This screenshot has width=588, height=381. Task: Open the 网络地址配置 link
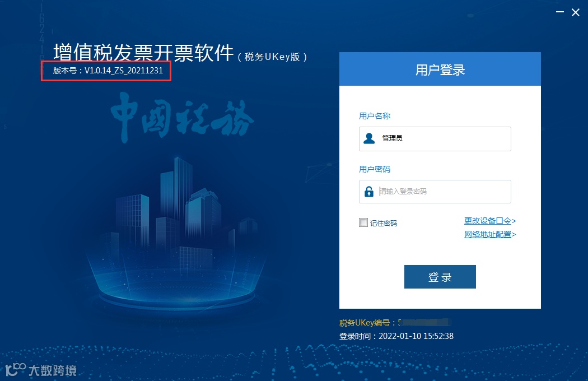tap(490, 234)
